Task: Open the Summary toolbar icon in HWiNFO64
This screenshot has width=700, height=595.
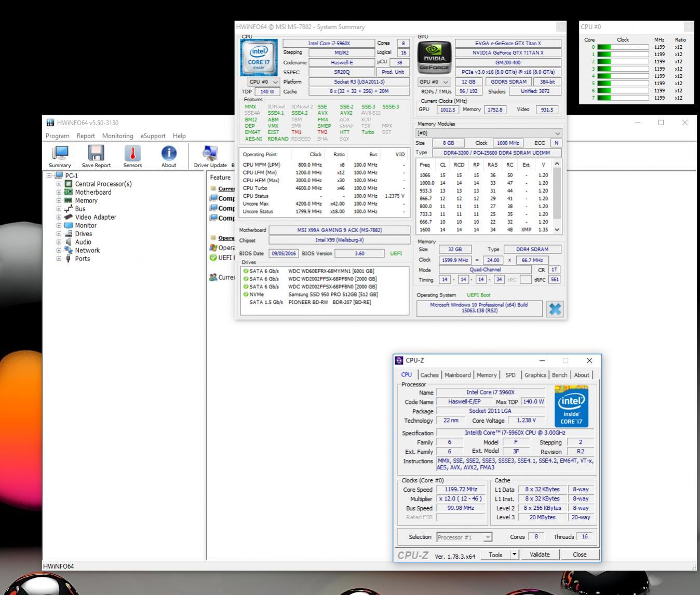Action: tap(60, 153)
